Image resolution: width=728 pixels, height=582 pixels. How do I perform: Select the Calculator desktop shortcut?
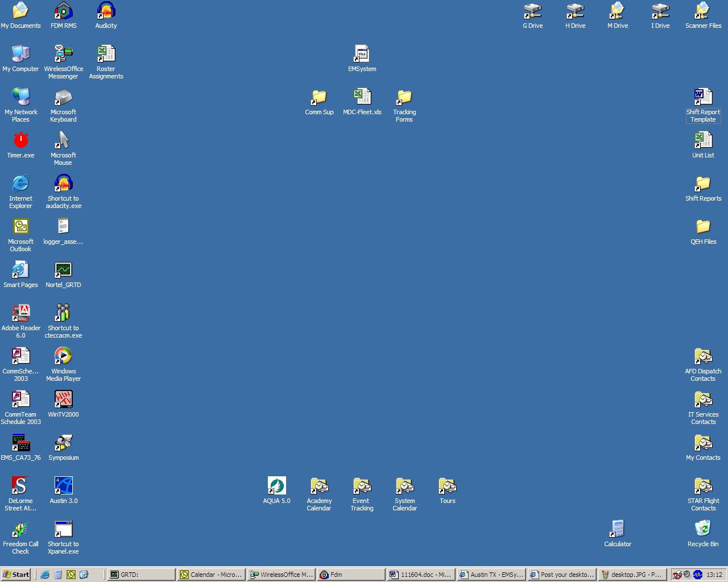(618, 534)
